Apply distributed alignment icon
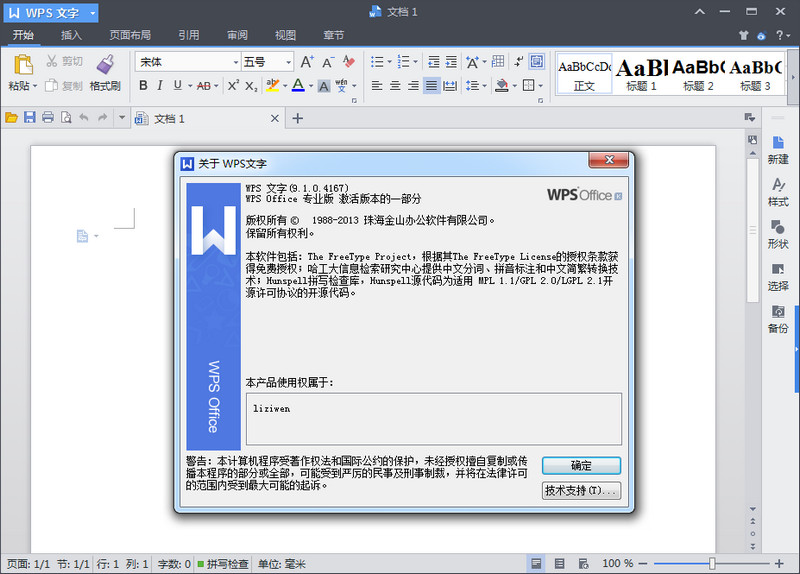800x574 pixels. [x=449, y=85]
